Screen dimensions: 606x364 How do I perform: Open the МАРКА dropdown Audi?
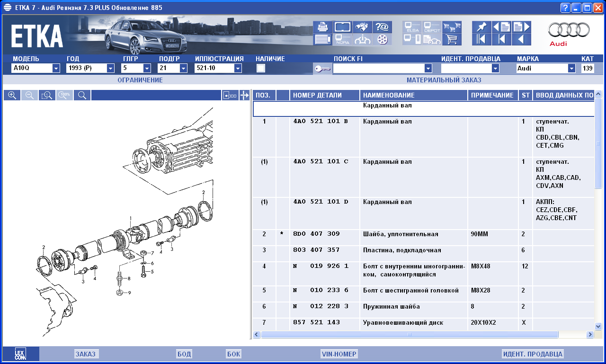point(571,68)
